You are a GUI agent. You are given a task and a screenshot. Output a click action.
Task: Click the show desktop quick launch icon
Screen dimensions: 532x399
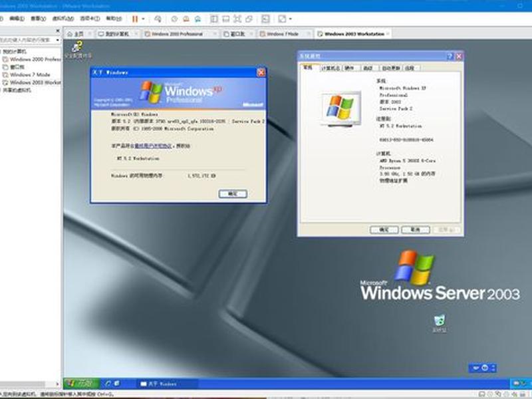coord(117,384)
